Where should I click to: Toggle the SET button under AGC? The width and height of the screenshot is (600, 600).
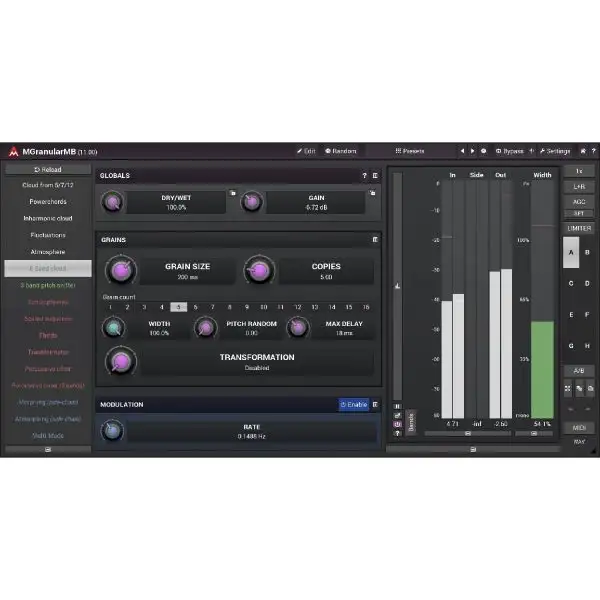tap(579, 213)
